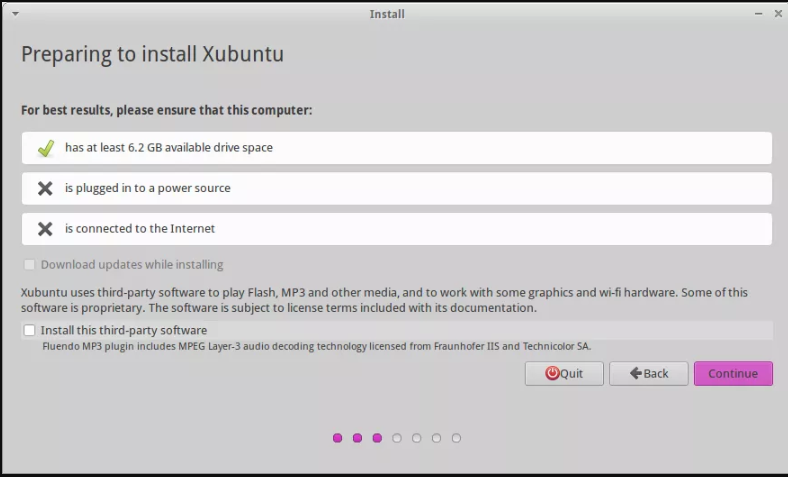Image resolution: width=788 pixels, height=477 pixels.
Task: Click the third-party software description paragraph
Action: point(384,300)
